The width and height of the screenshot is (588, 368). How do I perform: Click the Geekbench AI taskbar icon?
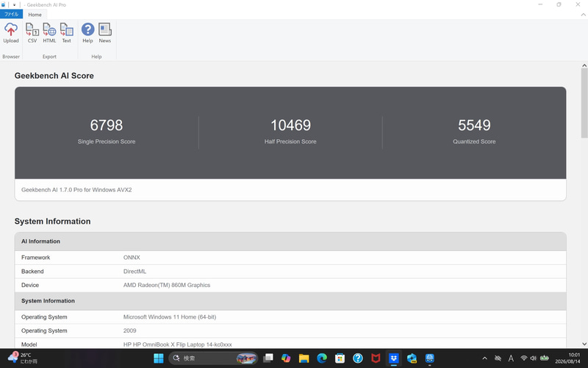point(430,358)
